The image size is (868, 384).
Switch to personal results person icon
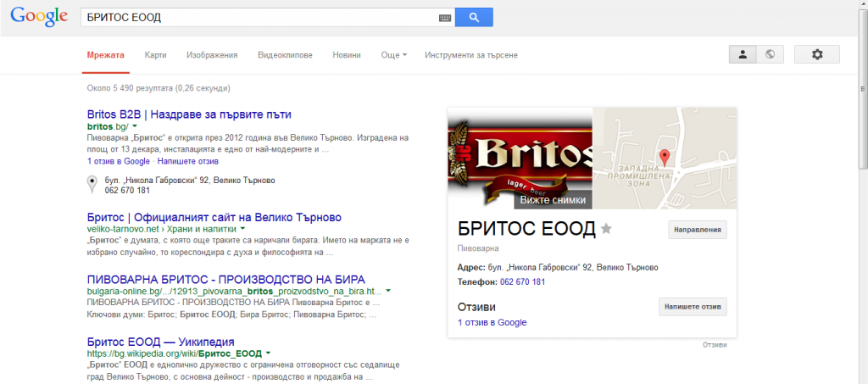(x=743, y=54)
